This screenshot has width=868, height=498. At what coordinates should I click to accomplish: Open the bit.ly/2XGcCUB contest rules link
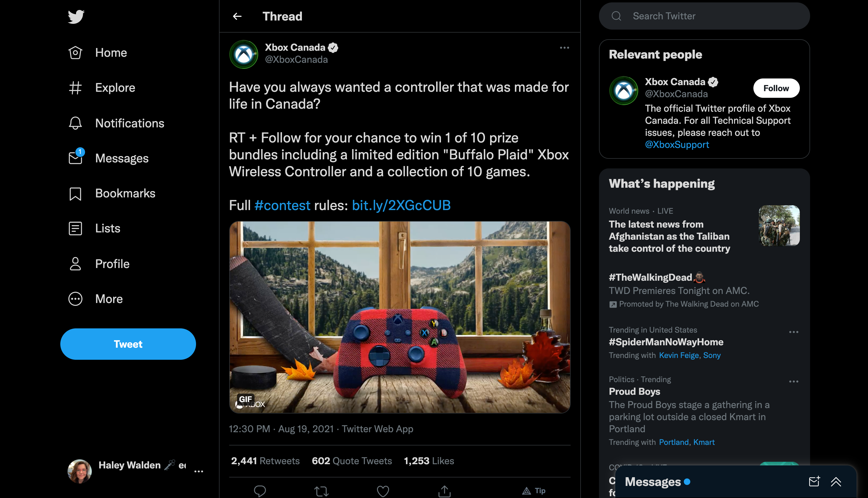[x=401, y=205]
